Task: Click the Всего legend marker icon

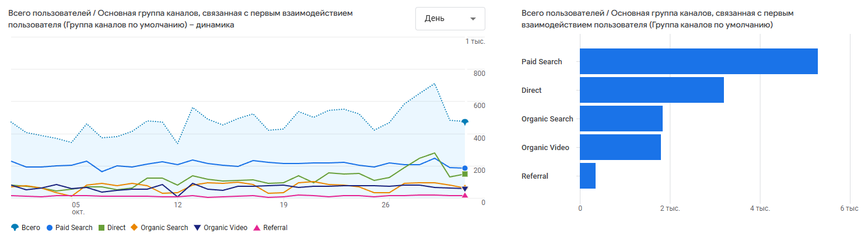Action: coord(15,228)
